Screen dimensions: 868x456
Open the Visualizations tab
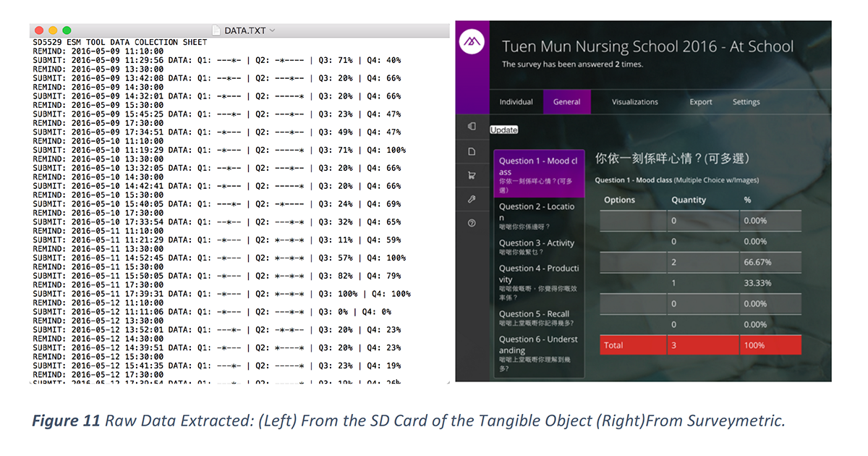click(634, 102)
